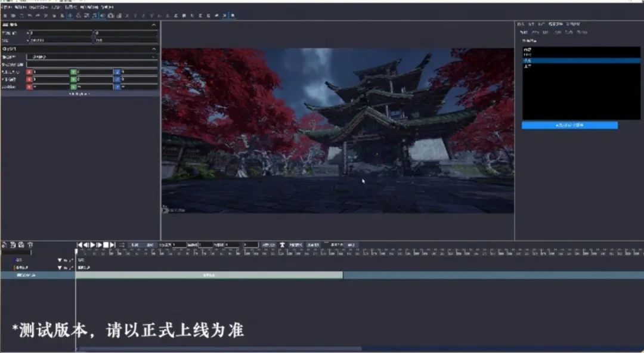Open the last menu in the application menu bar

(x=107, y=7)
